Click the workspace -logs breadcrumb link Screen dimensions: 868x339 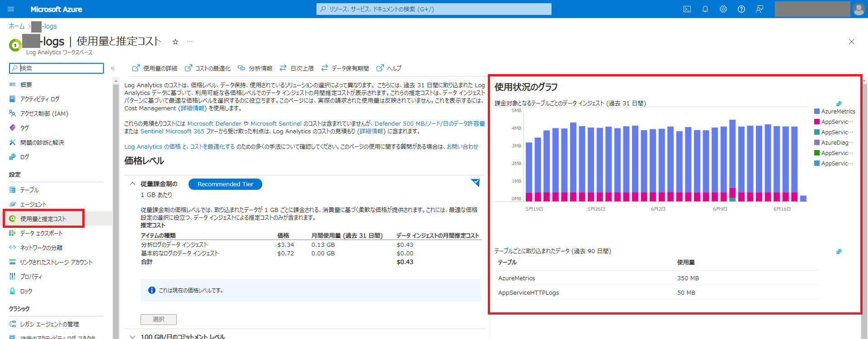pos(44,26)
